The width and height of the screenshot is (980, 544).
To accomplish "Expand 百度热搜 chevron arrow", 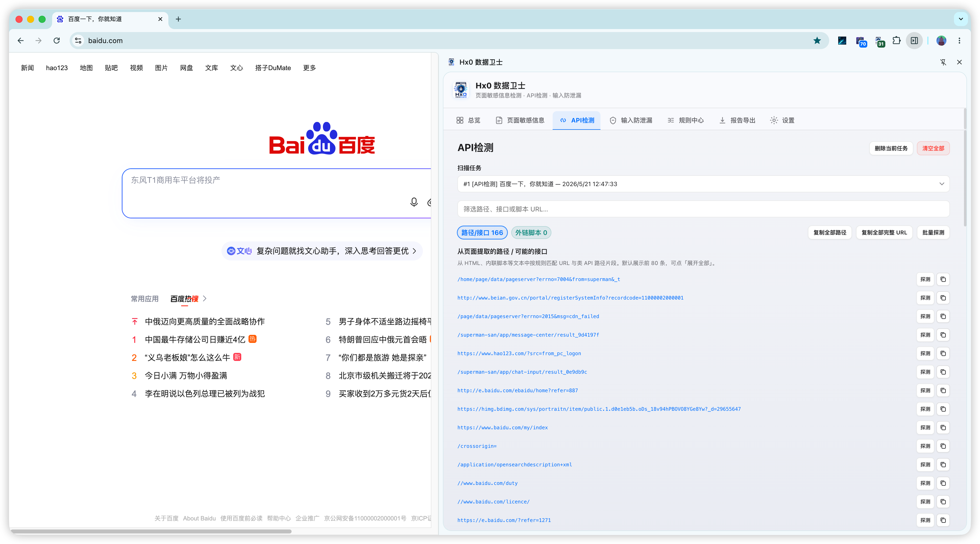I will [x=205, y=299].
